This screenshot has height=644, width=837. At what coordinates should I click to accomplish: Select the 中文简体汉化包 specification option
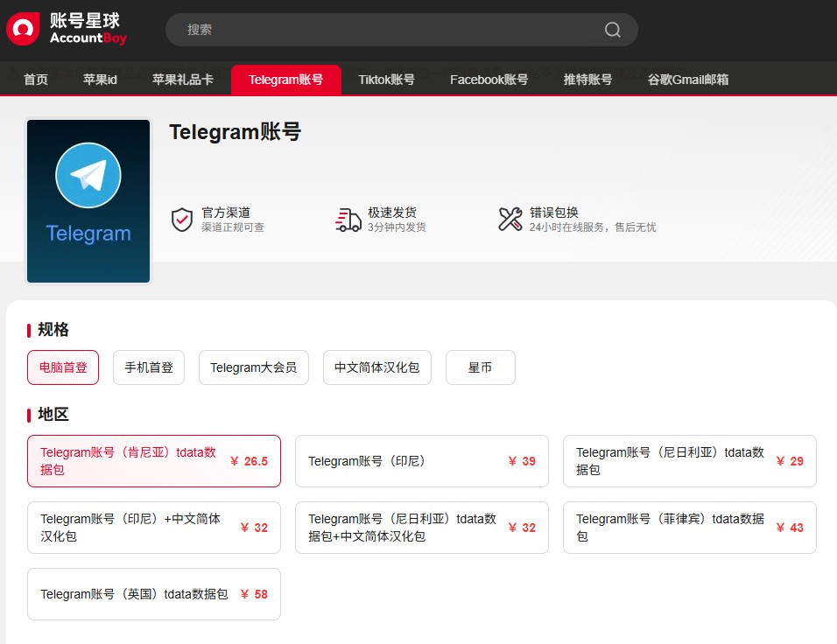(x=376, y=367)
